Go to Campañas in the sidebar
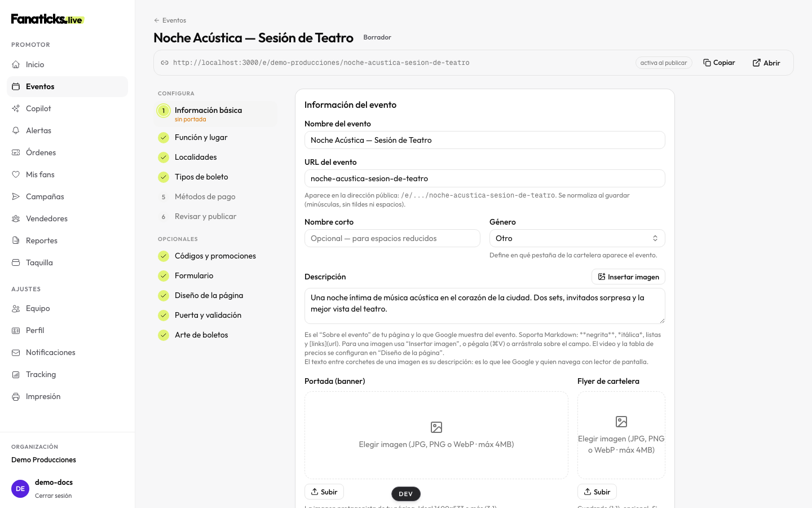 pyautogui.click(x=67, y=196)
